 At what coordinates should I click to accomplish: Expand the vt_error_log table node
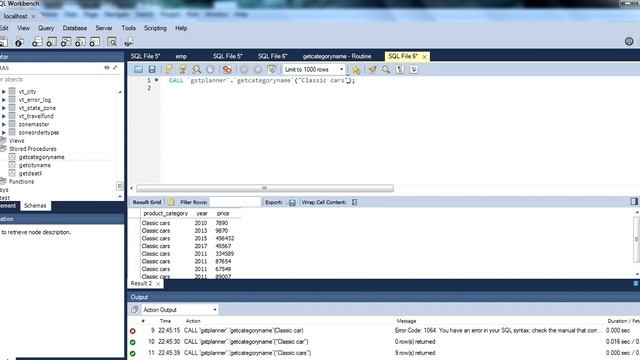[x=4, y=100]
